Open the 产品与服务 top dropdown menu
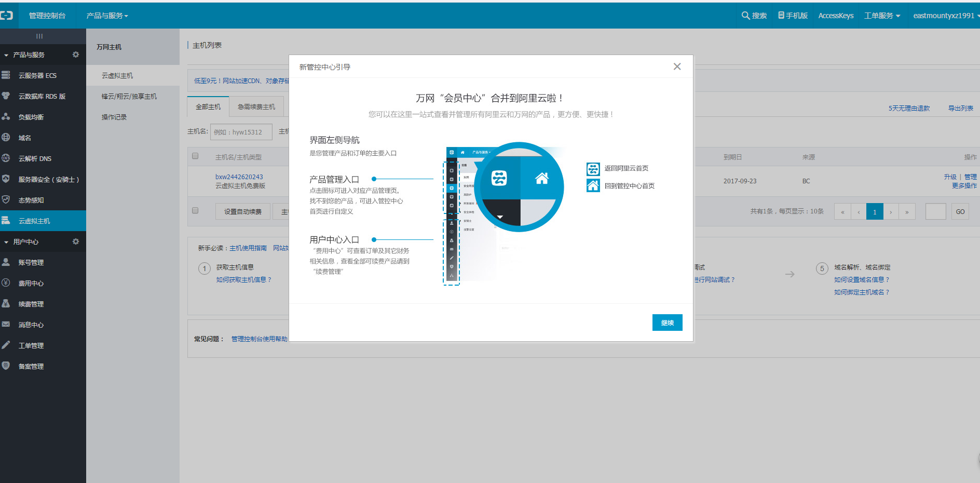980x483 pixels. 107,16
